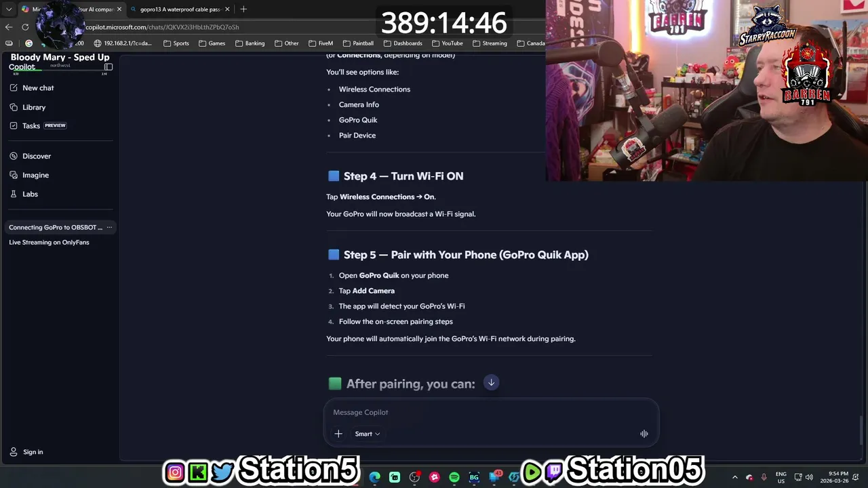Expand the Other bookmark folder
The width and height of the screenshot is (868, 488).
(287, 43)
